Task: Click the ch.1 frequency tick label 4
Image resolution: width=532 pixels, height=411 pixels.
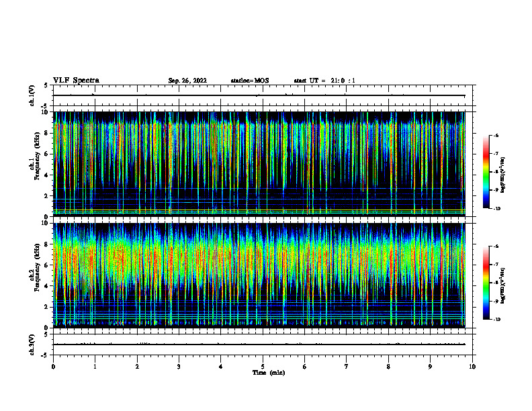Action: [46, 175]
